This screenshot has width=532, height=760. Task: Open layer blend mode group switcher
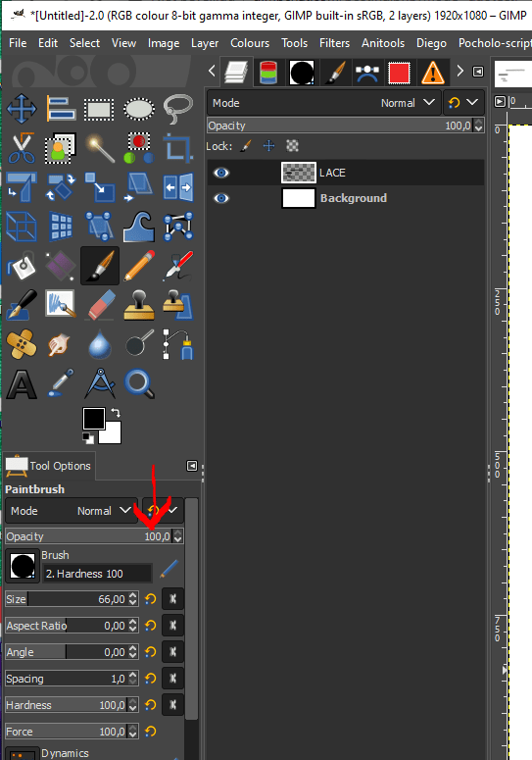pos(463,103)
